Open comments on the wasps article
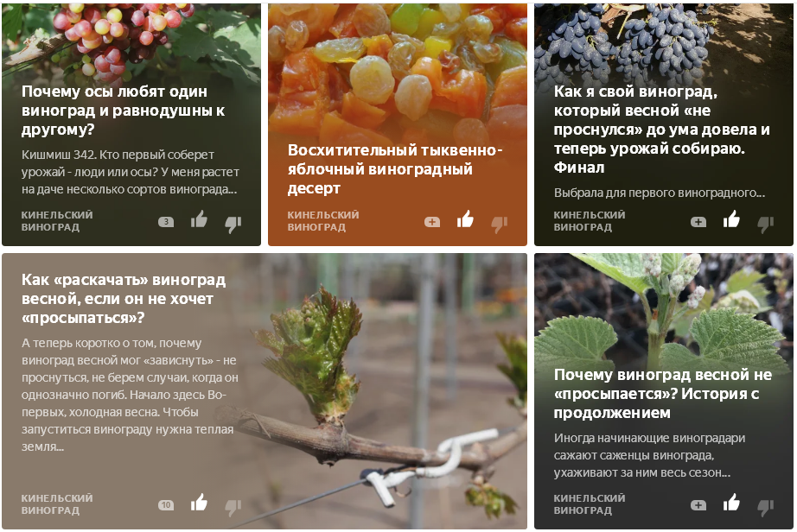 click(166, 222)
